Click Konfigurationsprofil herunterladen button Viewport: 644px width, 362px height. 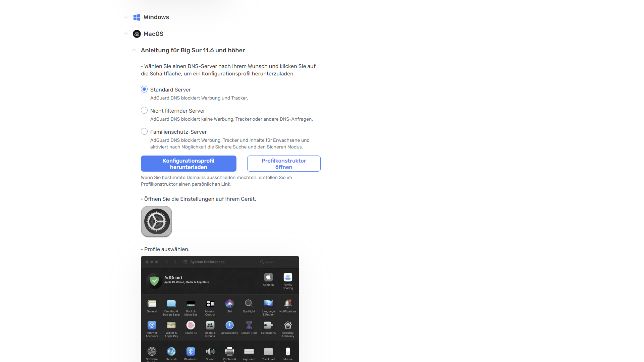[x=189, y=164]
